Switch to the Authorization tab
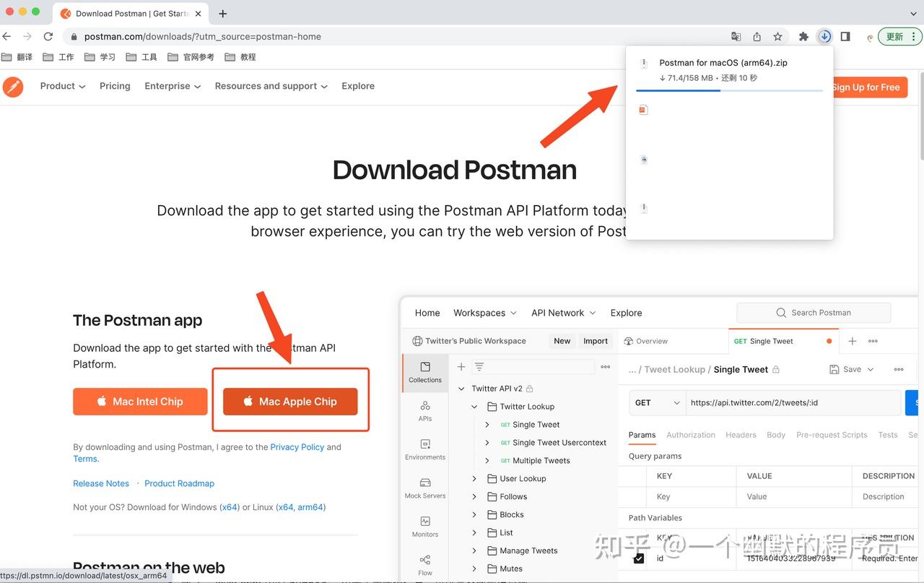 point(690,435)
